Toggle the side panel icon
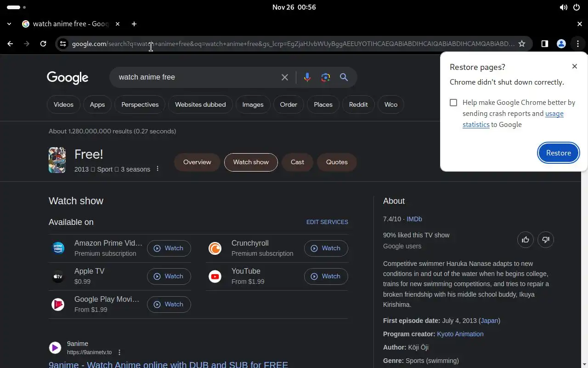 (545, 44)
